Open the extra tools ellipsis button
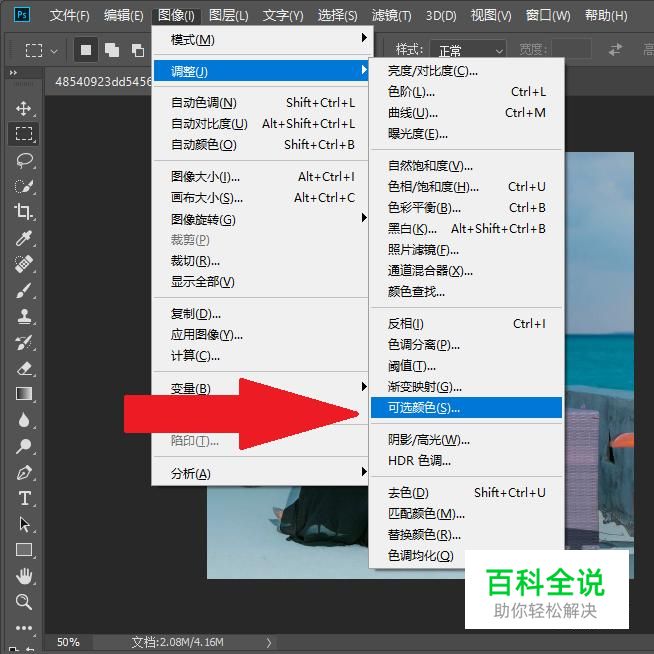The width and height of the screenshot is (654, 654). coord(24,627)
